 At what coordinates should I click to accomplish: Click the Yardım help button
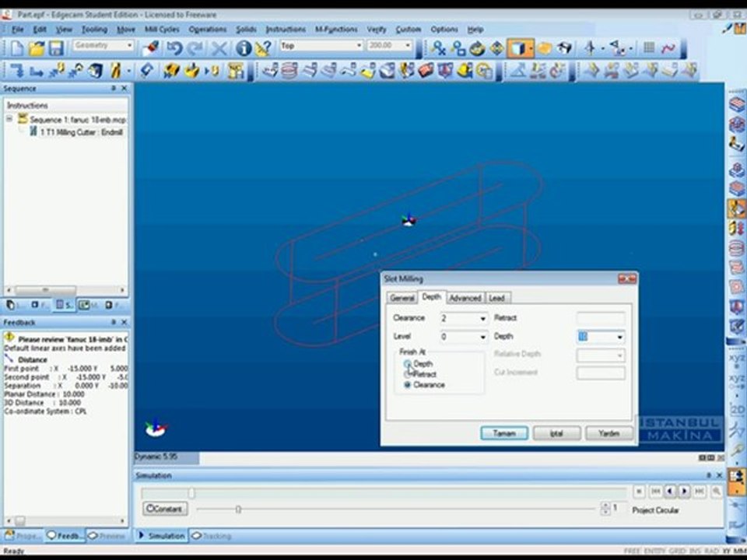(x=608, y=433)
